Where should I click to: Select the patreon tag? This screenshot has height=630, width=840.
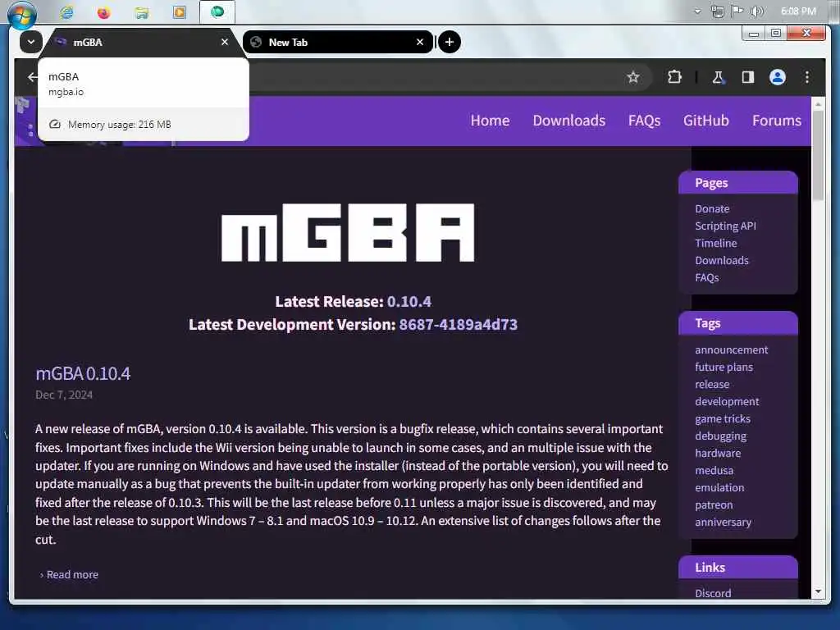(x=714, y=504)
